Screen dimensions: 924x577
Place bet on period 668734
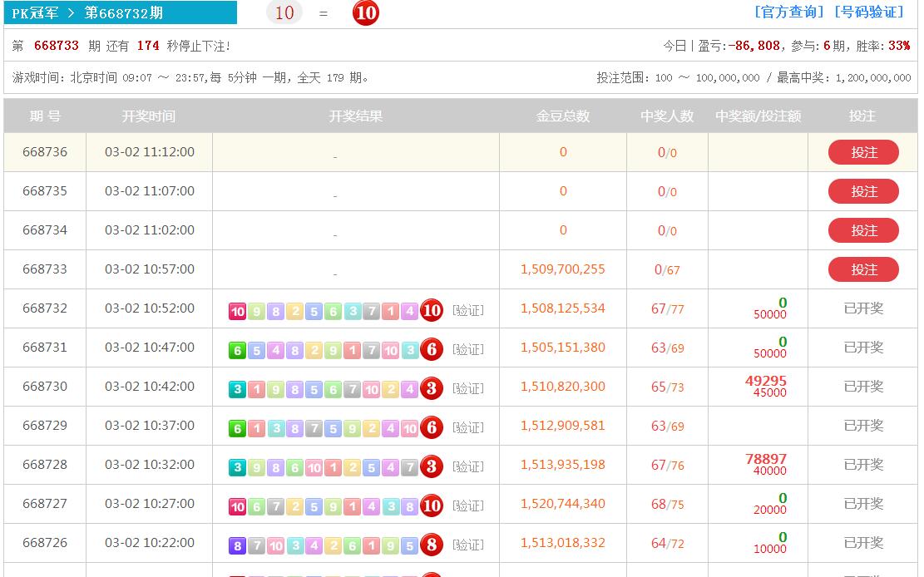tap(863, 230)
